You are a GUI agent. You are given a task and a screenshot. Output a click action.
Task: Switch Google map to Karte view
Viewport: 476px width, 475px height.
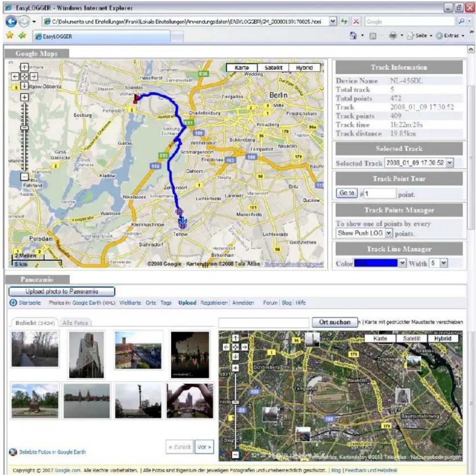click(242, 68)
